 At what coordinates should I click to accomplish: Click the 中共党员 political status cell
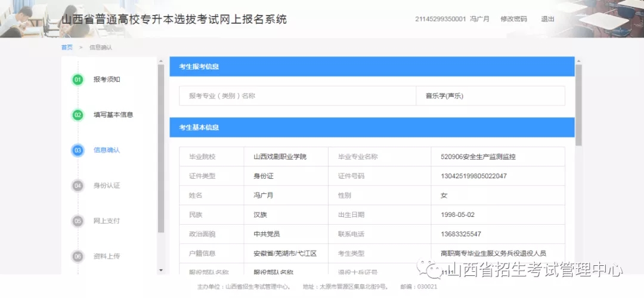(x=267, y=234)
